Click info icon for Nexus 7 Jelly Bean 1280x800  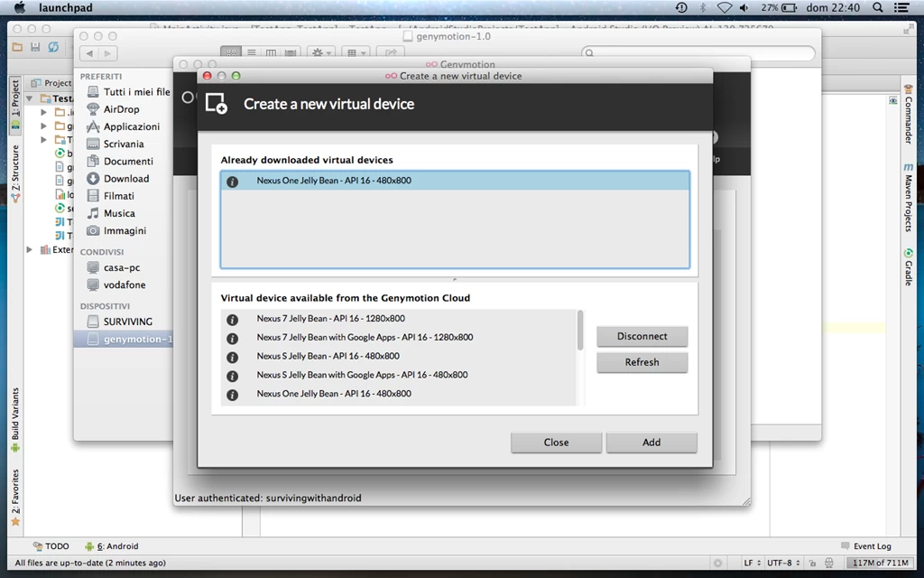point(232,320)
